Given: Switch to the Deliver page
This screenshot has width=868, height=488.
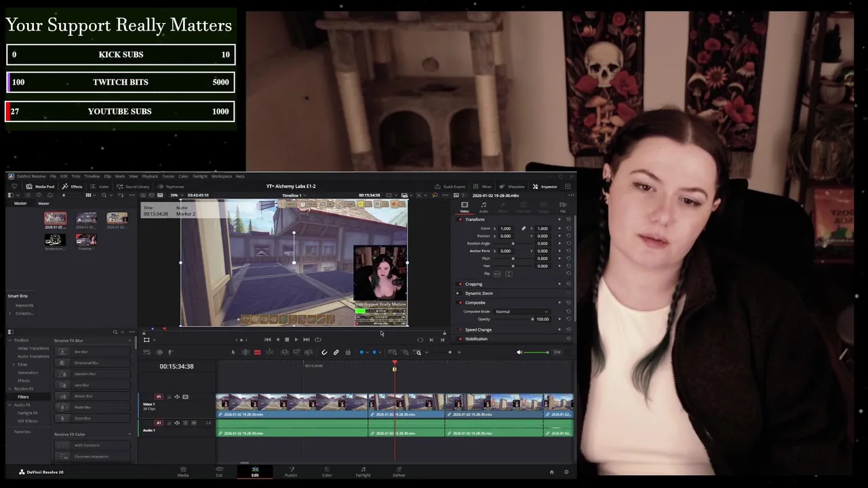Looking at the screenshot, I should point(399,472).
